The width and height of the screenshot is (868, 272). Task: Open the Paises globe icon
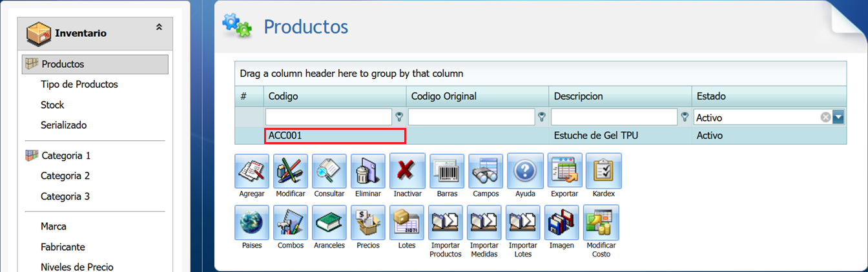click(x=252, y=222)
